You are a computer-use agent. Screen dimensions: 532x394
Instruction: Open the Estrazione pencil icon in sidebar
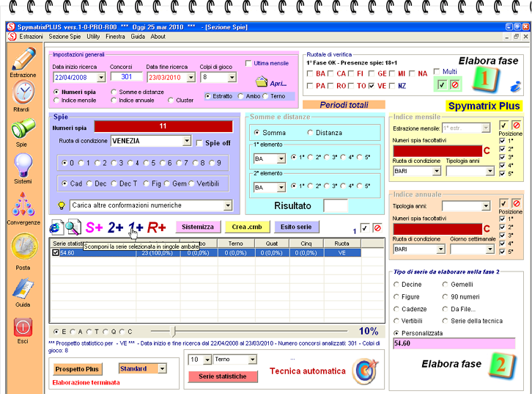click(x=23, y=59)
